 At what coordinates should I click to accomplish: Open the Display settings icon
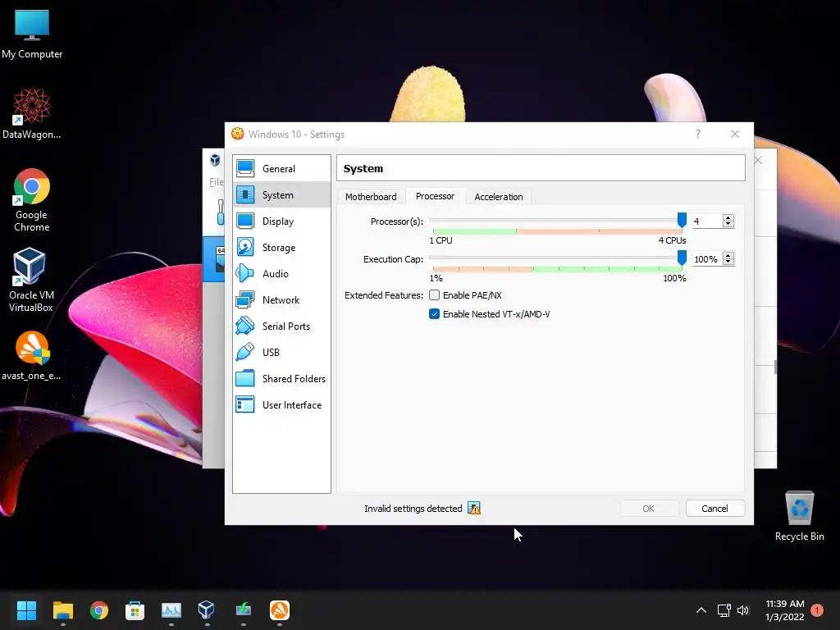click(x=245, y=221)
